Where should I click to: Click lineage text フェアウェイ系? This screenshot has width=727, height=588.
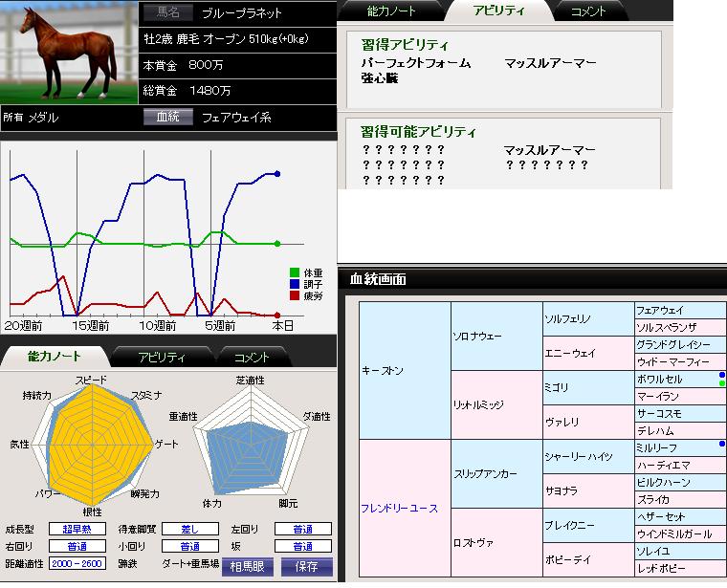point(236,118)
